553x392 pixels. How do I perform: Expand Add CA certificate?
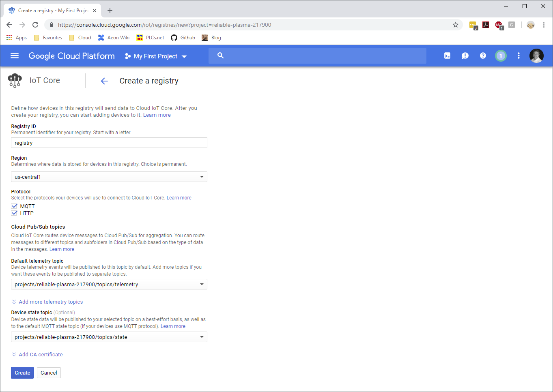tap(37, 355)
